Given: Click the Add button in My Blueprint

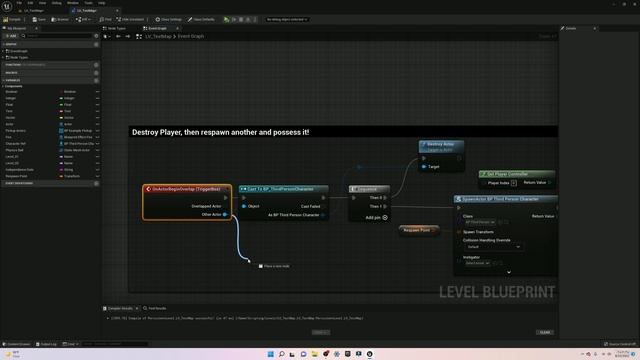Looking at the screenshot, I should [x=11, y=36].
